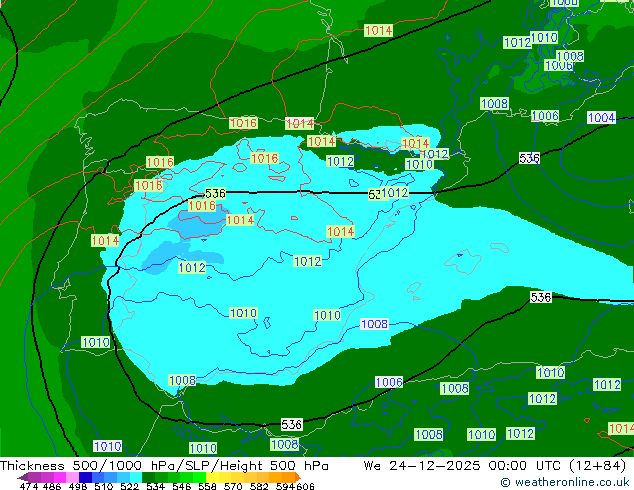The height and width of the screenshot is (490, 634).
Task: Click the orange arrow end of the legend
Action: [298, 477]
